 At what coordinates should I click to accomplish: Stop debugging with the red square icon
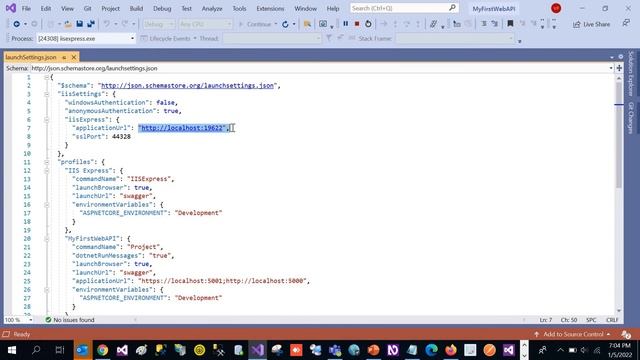pyautogui.click(x=357, y=24)
